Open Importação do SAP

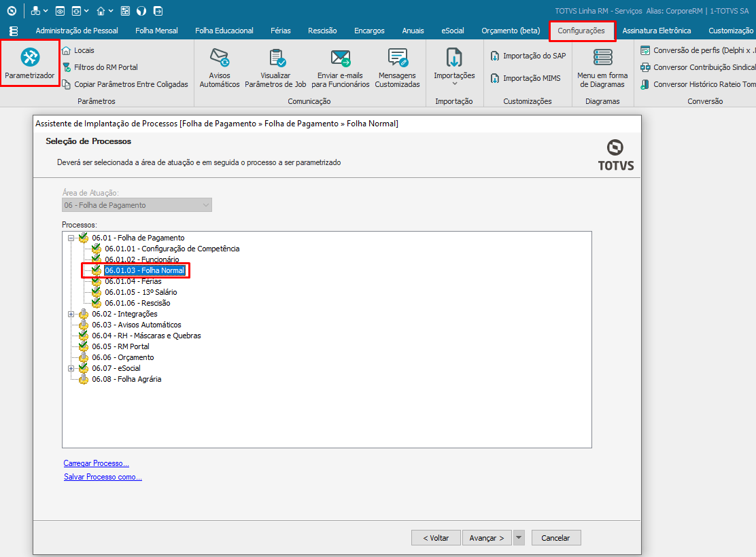pos(528,56)
